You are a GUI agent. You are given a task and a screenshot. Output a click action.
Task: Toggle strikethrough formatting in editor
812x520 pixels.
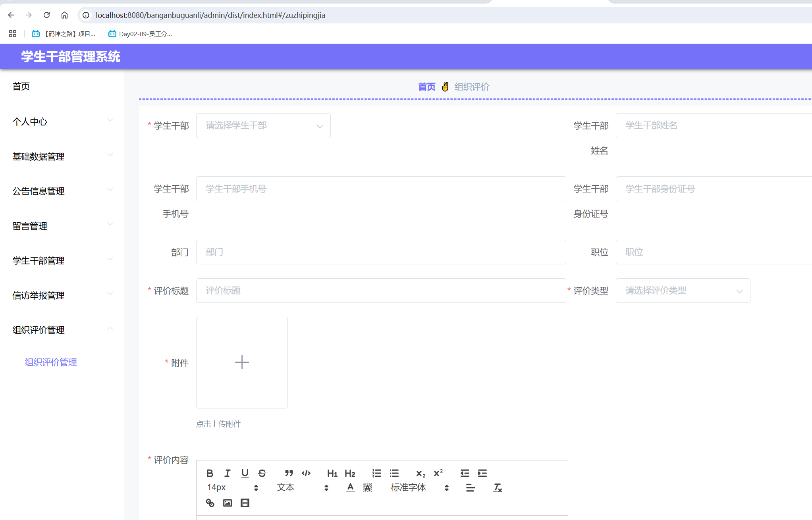coord(262,473)
